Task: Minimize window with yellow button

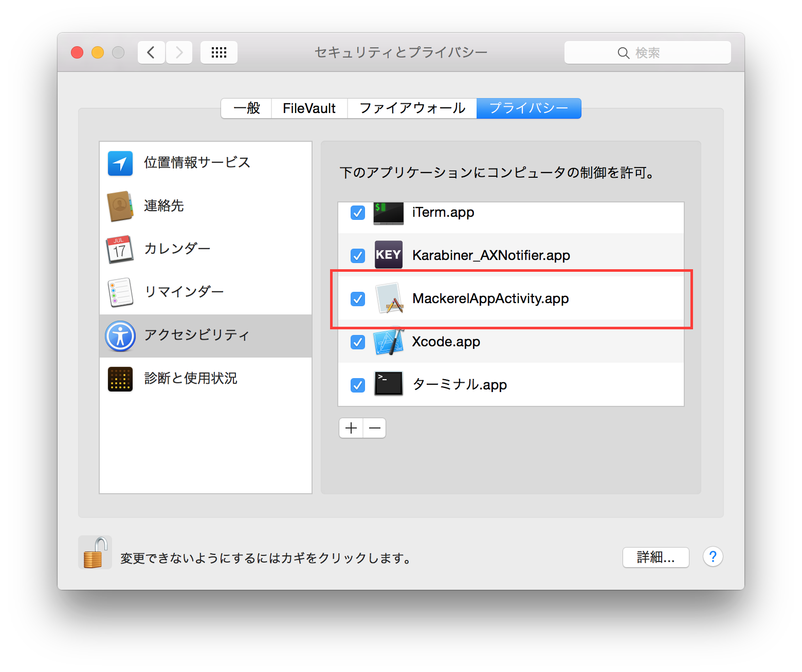Action: (x=98, y=52)
